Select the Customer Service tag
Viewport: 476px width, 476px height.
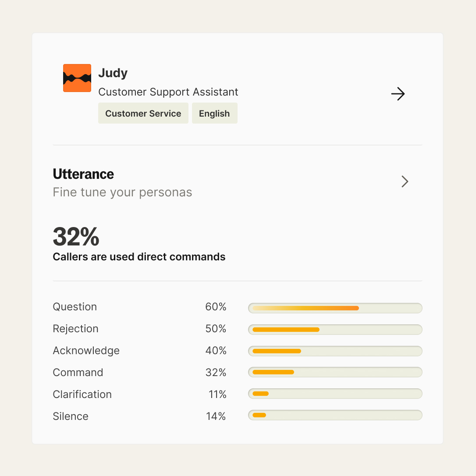pos(143,113)
